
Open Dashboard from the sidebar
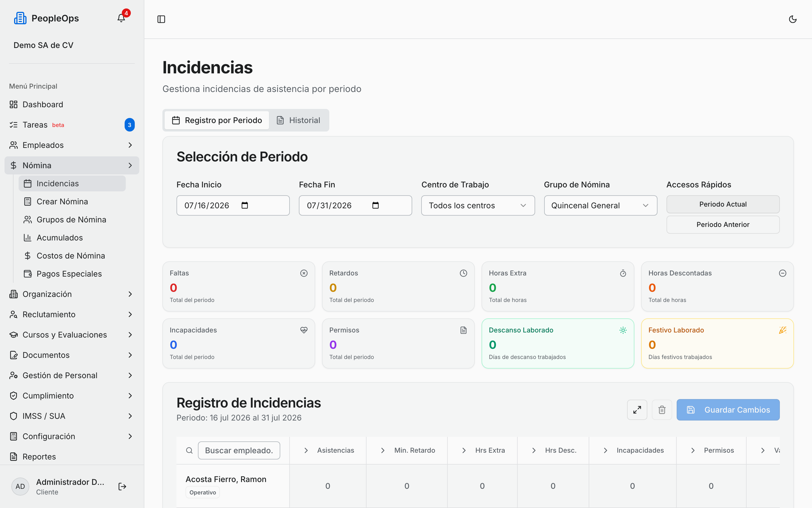(72, 104)
